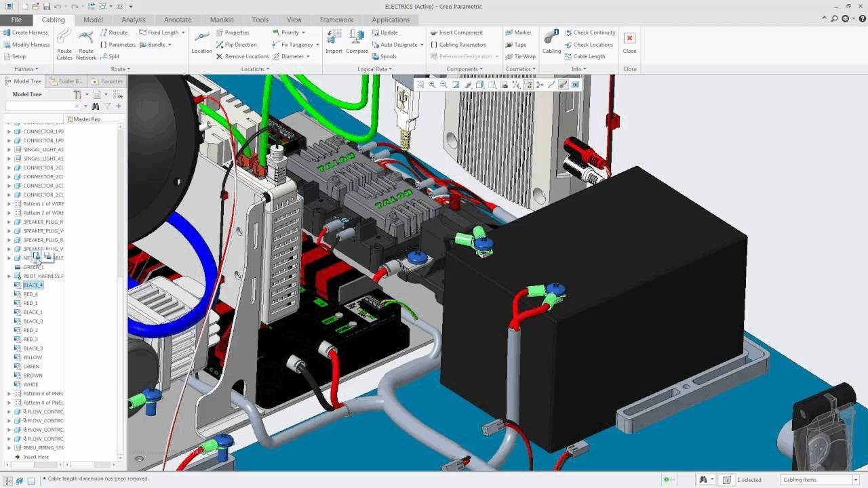Click Zoom Out in graphics toolbar

443,85
